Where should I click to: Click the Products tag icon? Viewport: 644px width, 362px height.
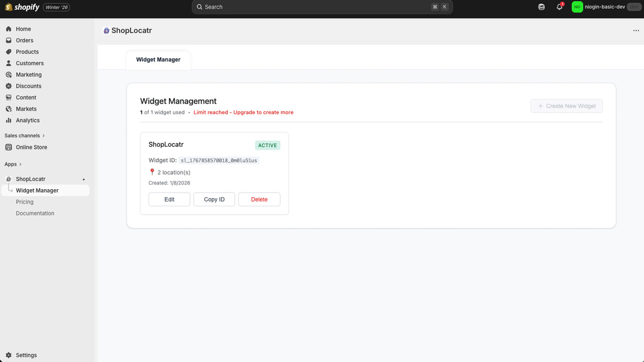[x=9, y=52]
